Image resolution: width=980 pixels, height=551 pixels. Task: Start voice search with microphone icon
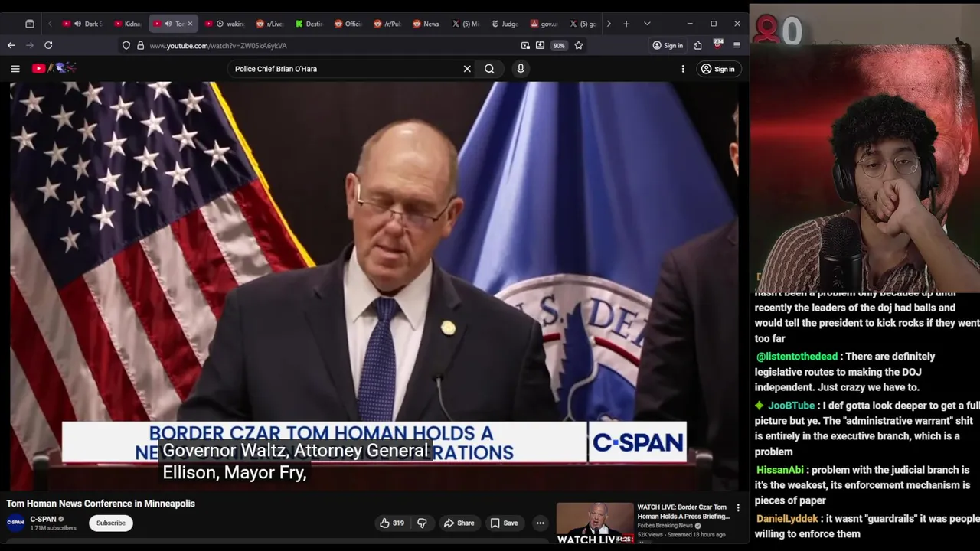coord(521,69)
